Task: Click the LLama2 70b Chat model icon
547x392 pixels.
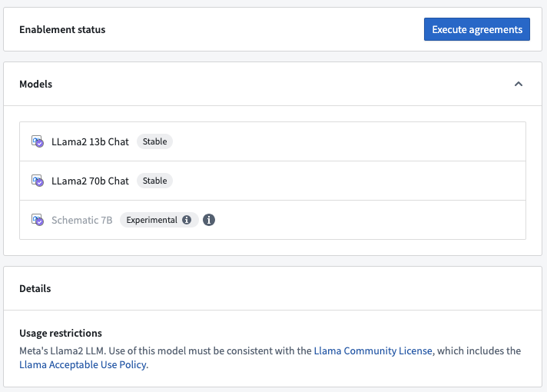Action: point(38,181)
